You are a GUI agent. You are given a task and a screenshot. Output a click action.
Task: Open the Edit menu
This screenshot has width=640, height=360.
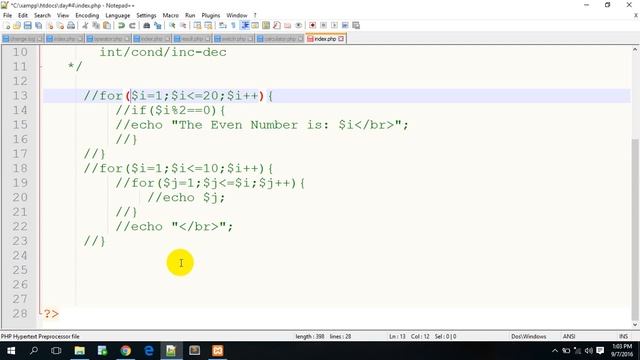coord(23,15)
